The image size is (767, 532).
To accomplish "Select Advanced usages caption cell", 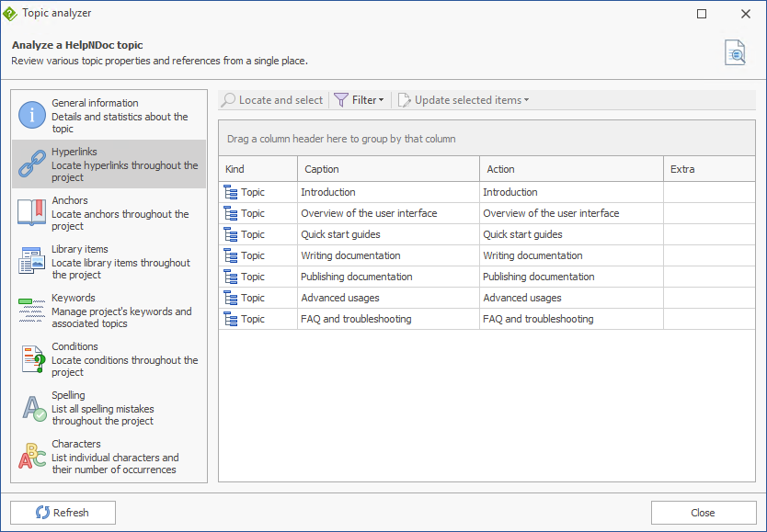I will 388,298.
